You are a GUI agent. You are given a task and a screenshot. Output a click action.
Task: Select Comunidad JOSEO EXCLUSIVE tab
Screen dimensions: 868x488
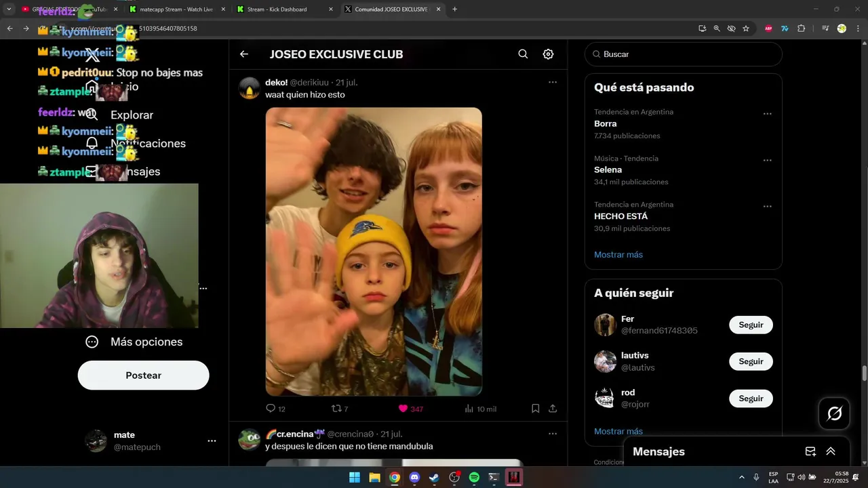coord(391,9)
